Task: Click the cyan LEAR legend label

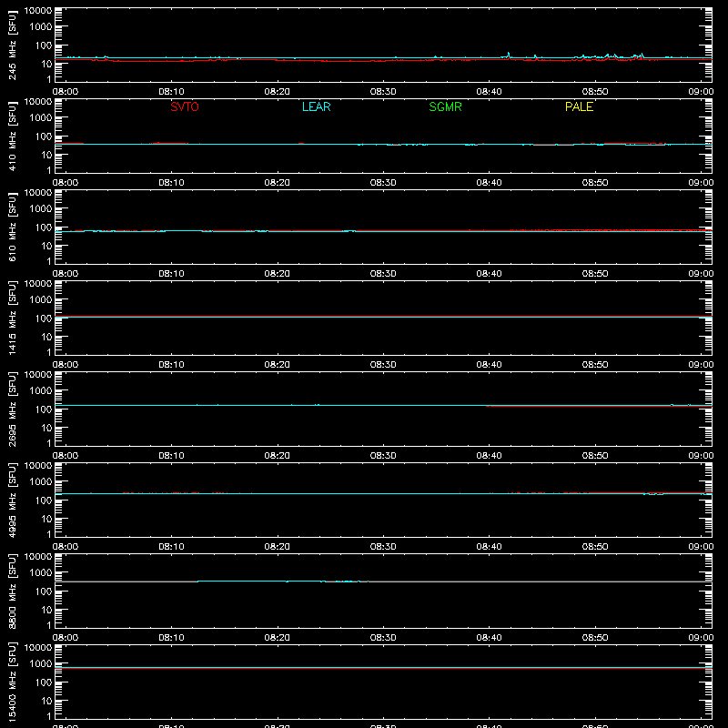Action: coord(316,106)
